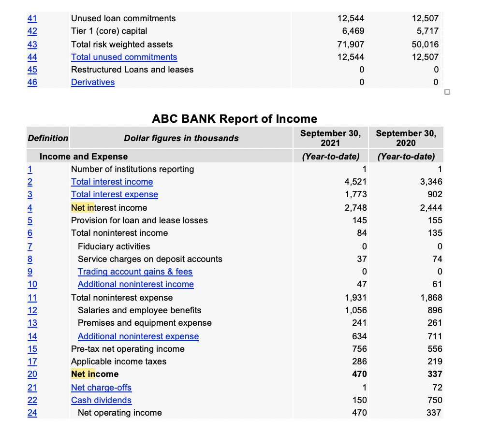This screenshot has width=500, height=448.
Task: Click the 2020 total interest expense value 902
Action: [435, 194]
